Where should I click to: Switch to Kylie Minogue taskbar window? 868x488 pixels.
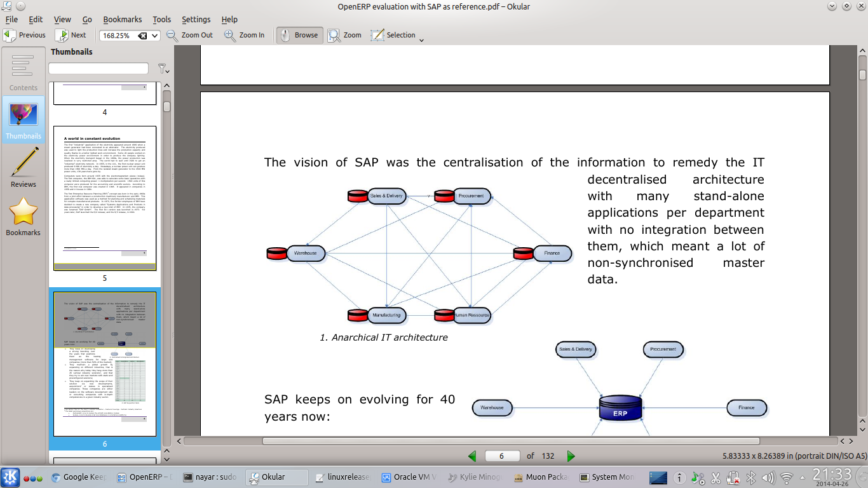pyautogui.click(x=474, y=477)
